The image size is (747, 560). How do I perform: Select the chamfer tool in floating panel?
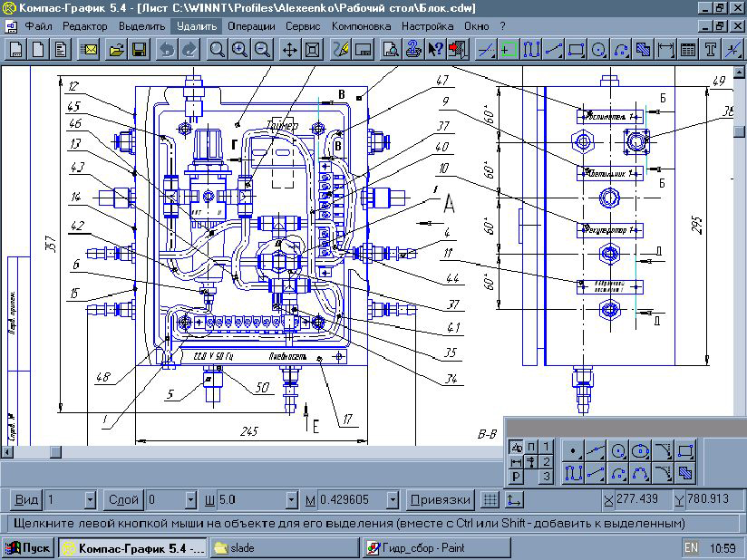coord(664,450)
